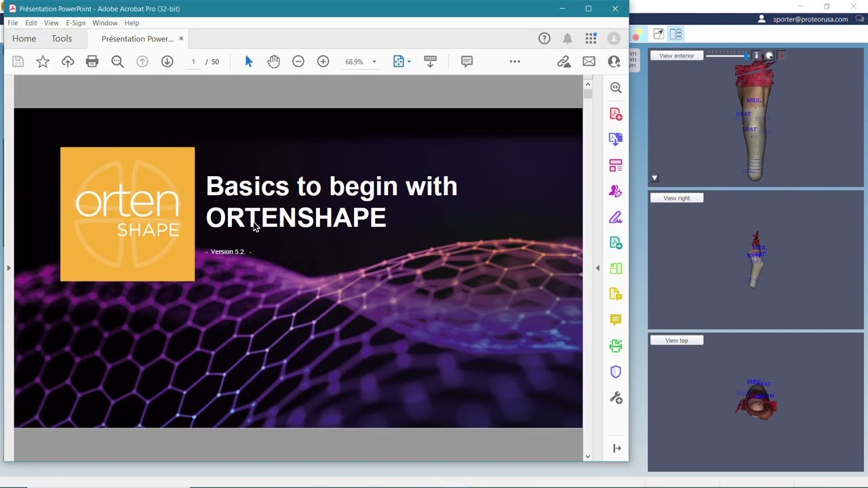The width and height of the screenshot is (868, 488).
Task: Open the File menu
Action: point(13,23)
